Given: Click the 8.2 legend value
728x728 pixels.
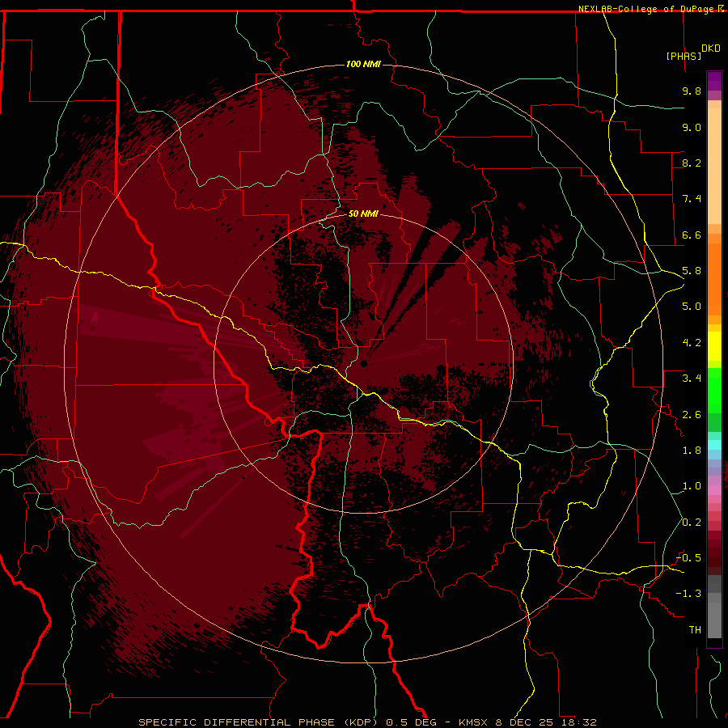Looking at the screenshot, I should point(692,163).
